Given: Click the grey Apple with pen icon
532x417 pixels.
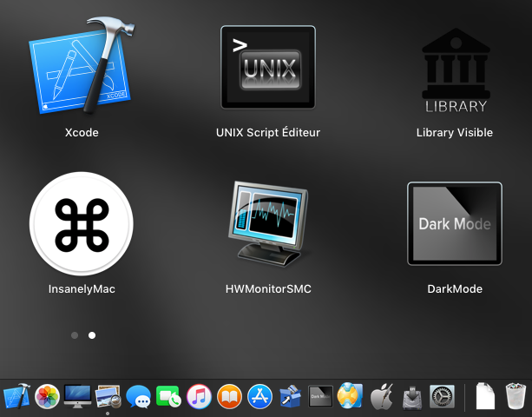Looking at the screenshot, I should 382,396.
